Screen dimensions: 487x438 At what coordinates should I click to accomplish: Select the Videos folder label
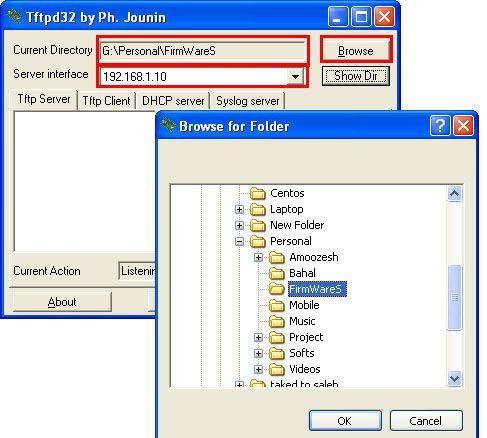pos(305,369)
